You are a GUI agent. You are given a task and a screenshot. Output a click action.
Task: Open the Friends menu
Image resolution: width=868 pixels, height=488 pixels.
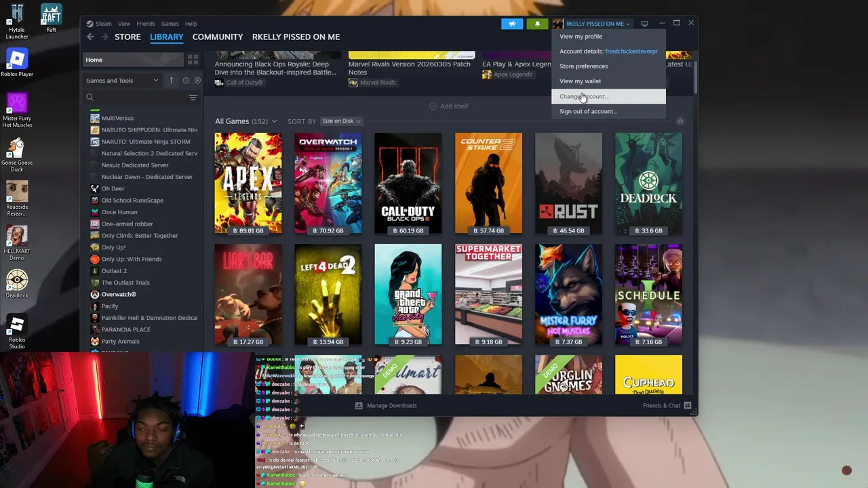[x=146, y=24]
